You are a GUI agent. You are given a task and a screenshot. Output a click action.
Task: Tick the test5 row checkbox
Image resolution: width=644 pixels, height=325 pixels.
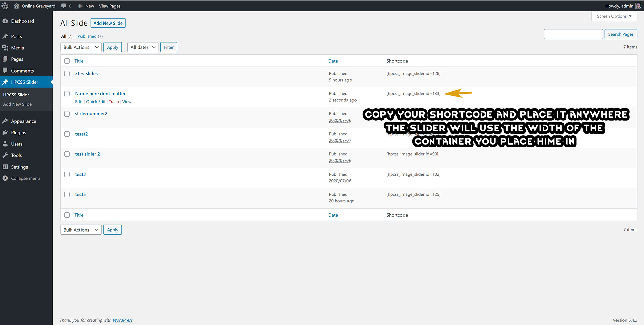67,194
